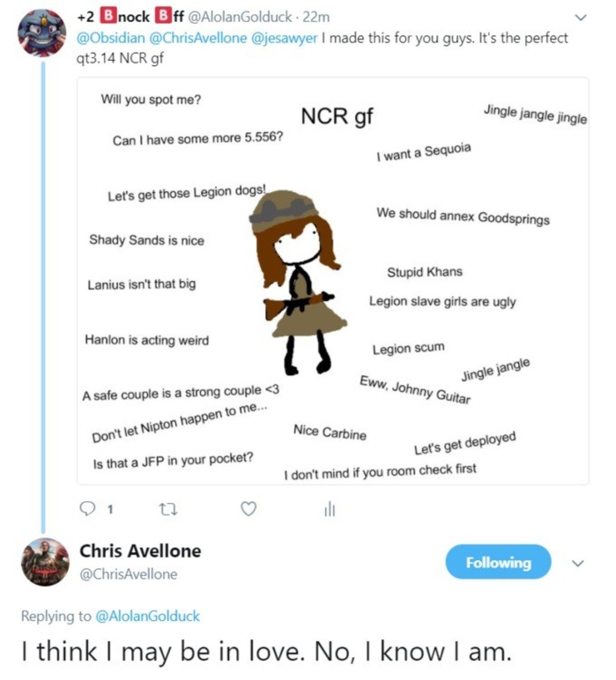Click the @ChrisAvellone mention in the tweet text

click(198, 38)
